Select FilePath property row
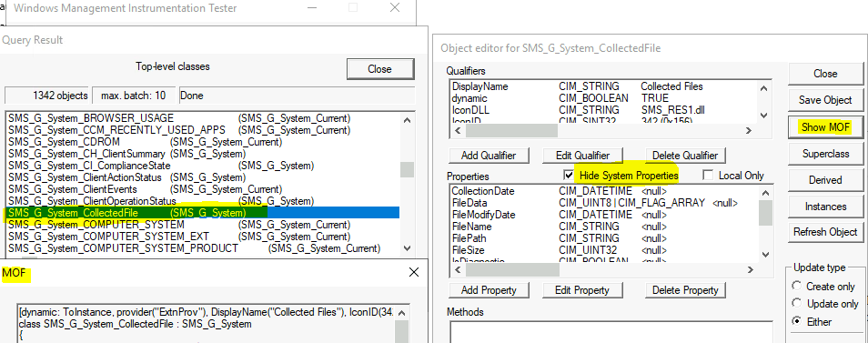868x343 pixels. tap(603, 238)
